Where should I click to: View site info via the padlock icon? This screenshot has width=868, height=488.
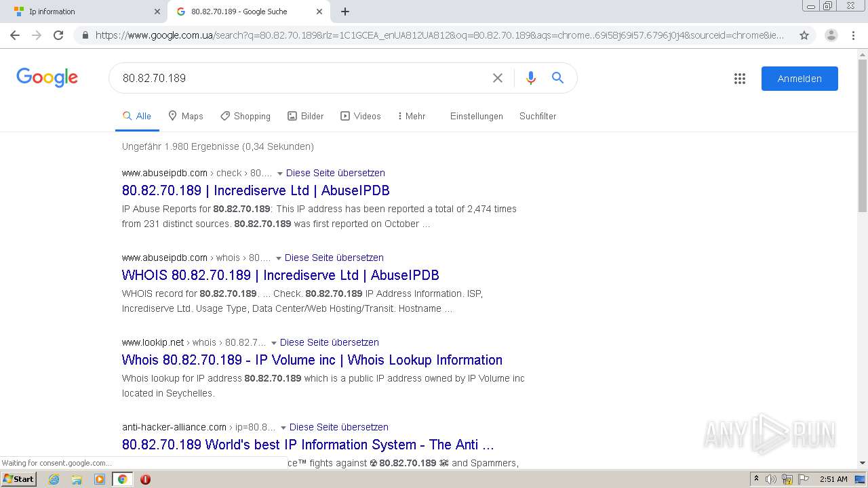pyautogui.click(x=85, y=35)
